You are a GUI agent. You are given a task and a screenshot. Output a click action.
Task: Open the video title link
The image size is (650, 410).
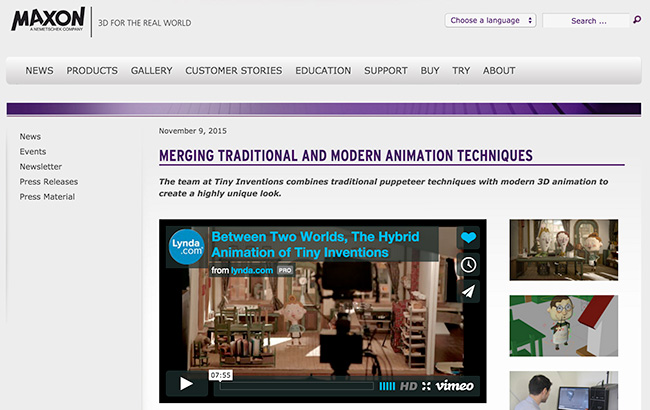(315, 245)
